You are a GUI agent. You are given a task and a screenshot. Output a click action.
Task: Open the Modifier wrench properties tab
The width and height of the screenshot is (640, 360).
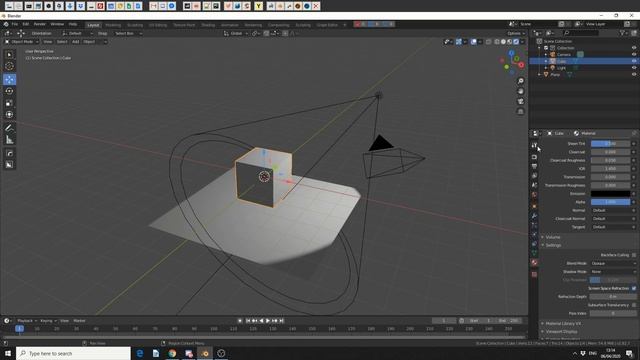click(534, 216)
